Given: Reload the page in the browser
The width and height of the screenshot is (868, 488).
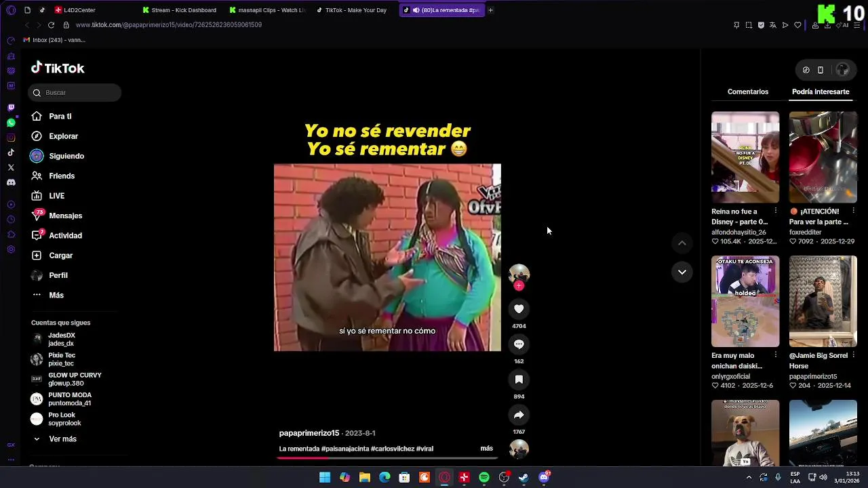Looking at the screenshot, I should tap(51, 25).
